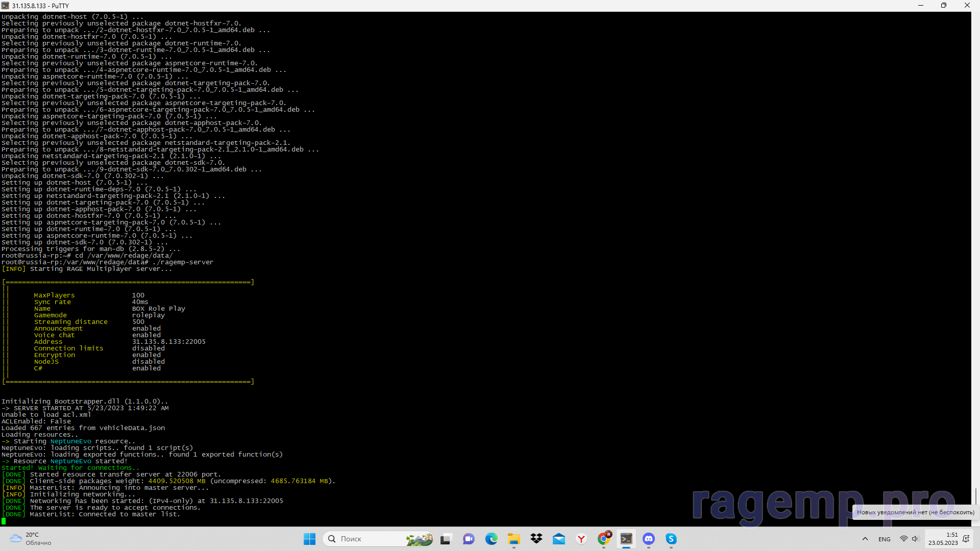Open Task View from the taskbar
Image resolution: width=980 pixels, height=551 pixels.
(446, 539)
